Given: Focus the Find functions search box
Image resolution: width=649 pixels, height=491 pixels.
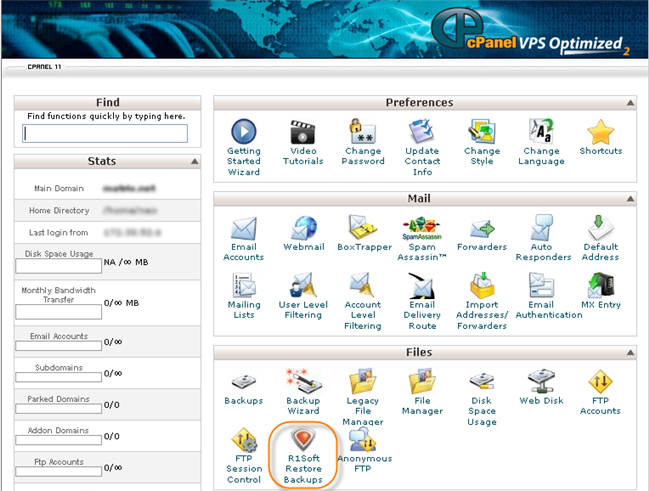Looking at the screenshot, I should [x=105, y=134].
